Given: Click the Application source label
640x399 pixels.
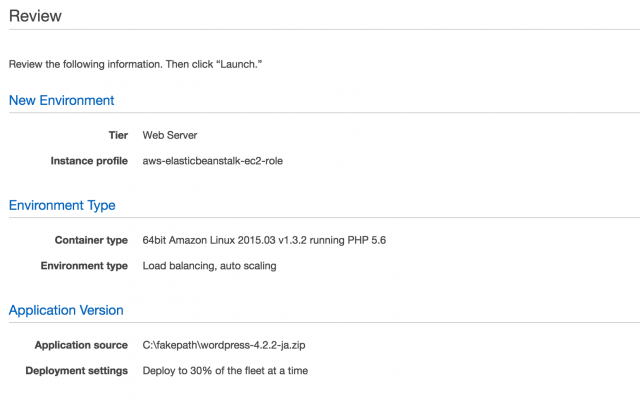Looking at the screenshot, I should pyautogui.click(x=81, y=345).
